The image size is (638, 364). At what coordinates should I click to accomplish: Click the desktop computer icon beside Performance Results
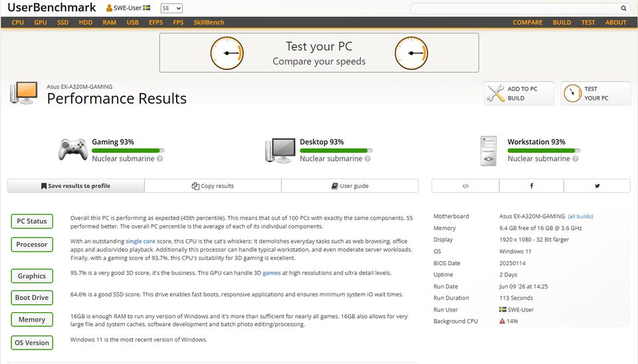pos(24,93)
